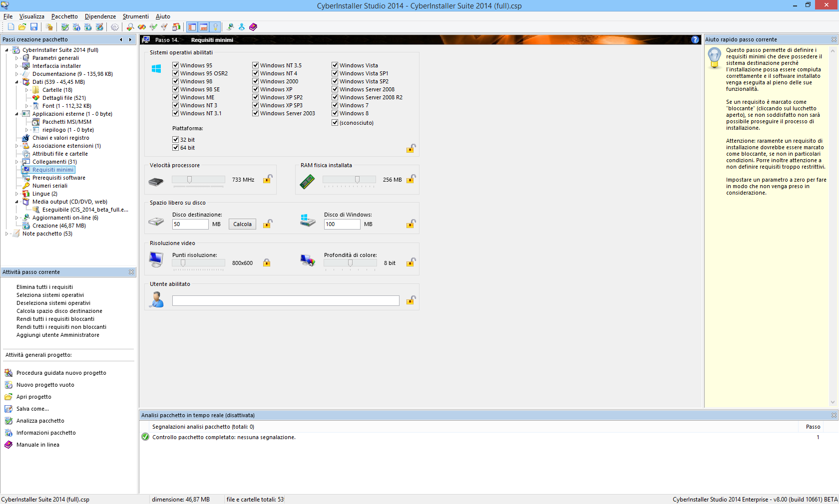Uncheck the Windows 2000 checkbox
Screen dimensions: 839x504
coord(256,81)
